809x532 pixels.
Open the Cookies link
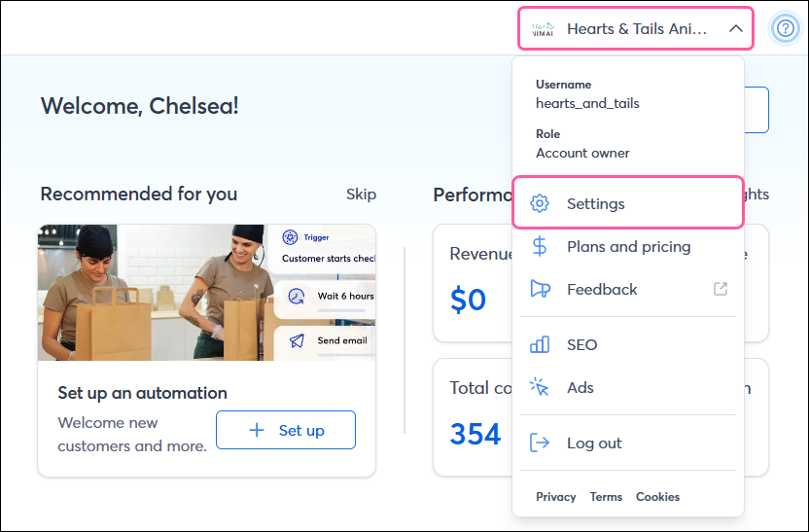coord(657,496)
